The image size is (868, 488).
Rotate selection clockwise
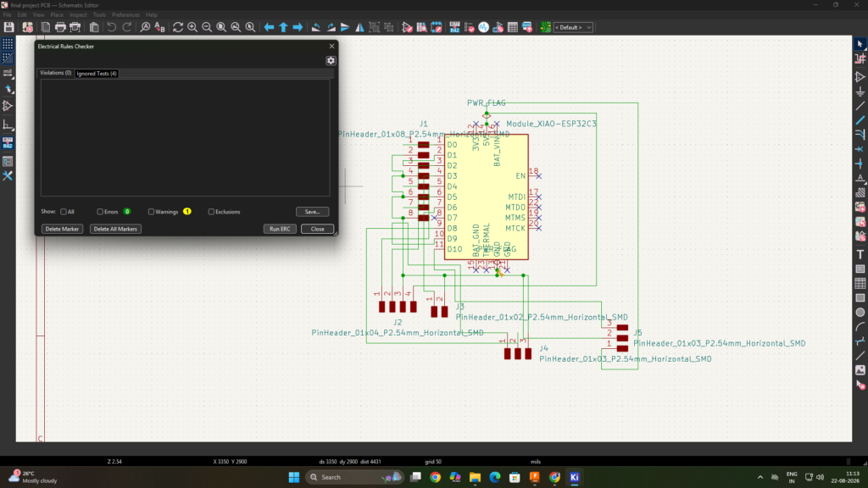point(331,27)
